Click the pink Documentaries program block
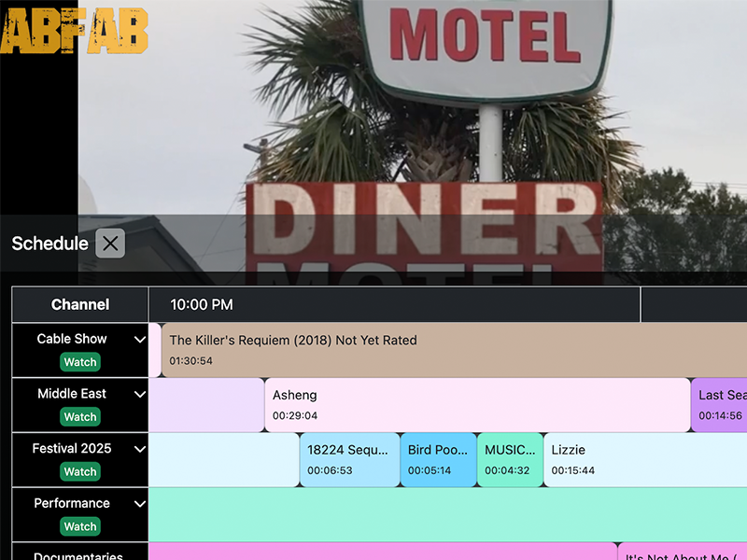Screen dimensions: 747x560 [x=383, y=552]
